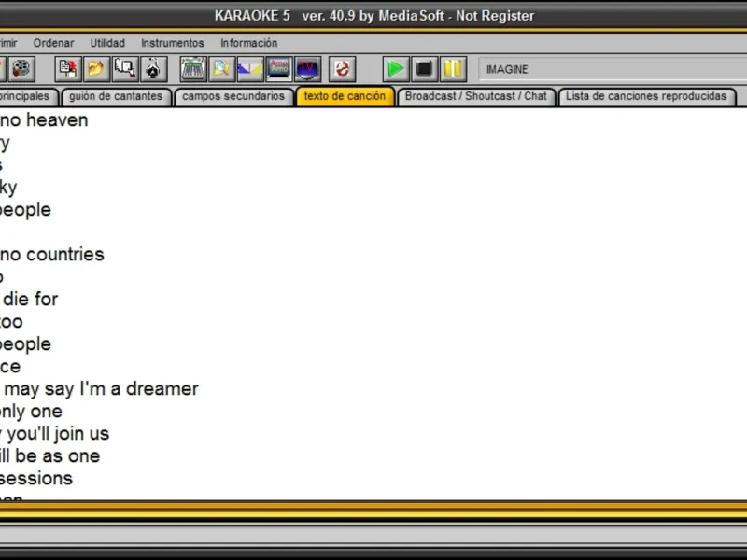Viewport: 747px width, 560px height.
Task: Click the KARAOKE 5 title bar text
Action: click(x=374, y=16)
